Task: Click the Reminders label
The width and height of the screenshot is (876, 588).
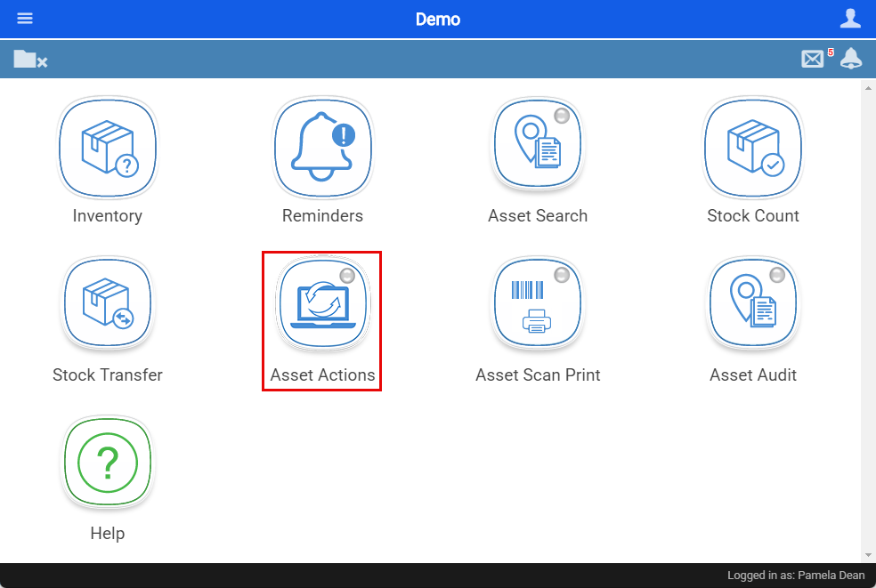Action: pos(322,215)
